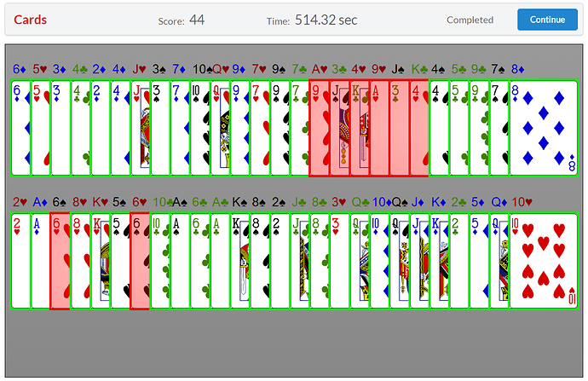Viewport: 588px width, 381px height.
Task: Click the Completed status text
Action: pos(470,20)
